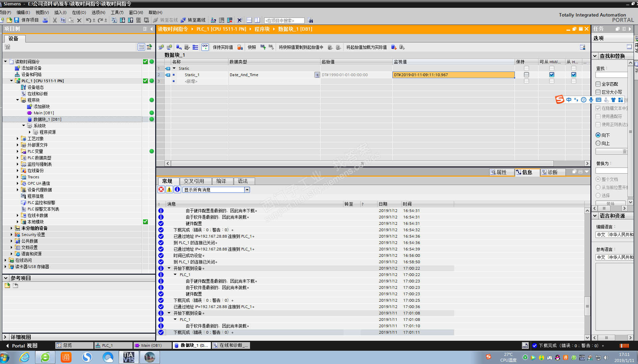Click the accessible devices icon
The image size is (638, 364).
(x=213, y=20)
